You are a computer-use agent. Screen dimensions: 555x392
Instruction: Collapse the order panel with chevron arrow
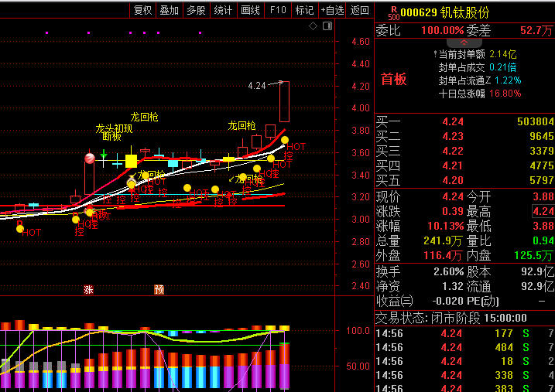[x=464, y=41]
